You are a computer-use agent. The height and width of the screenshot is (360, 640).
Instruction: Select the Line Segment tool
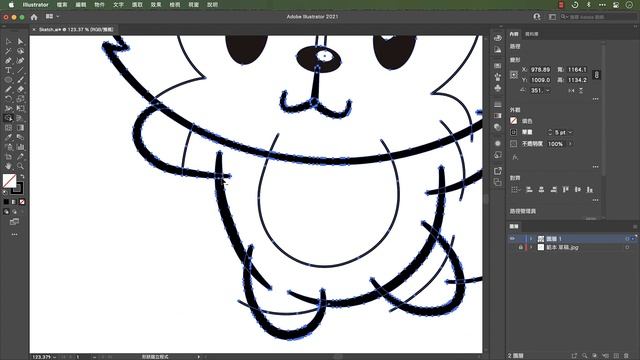(x=20, y=70)
